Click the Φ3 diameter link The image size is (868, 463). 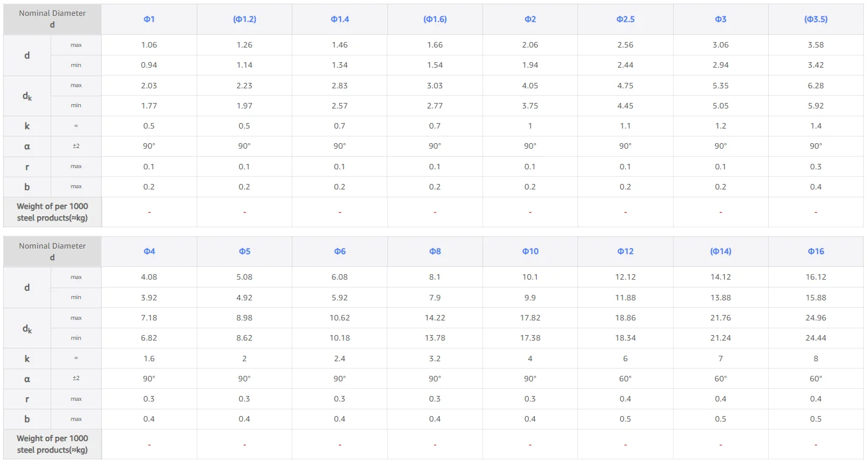[x=721, y=19]
